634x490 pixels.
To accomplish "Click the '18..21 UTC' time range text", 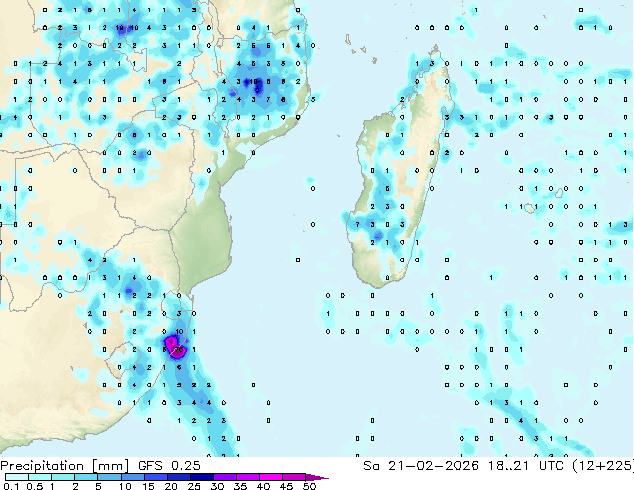I will [526, 466].
